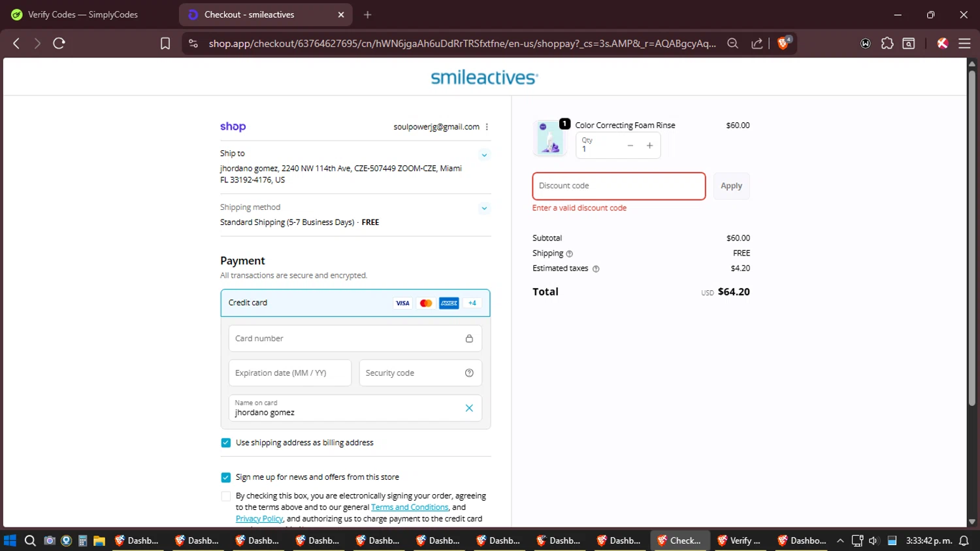The width and height of the screenshot is (980, 551).
Task: Open File Explorer from taskbar
Action: (x=99, y=541)
